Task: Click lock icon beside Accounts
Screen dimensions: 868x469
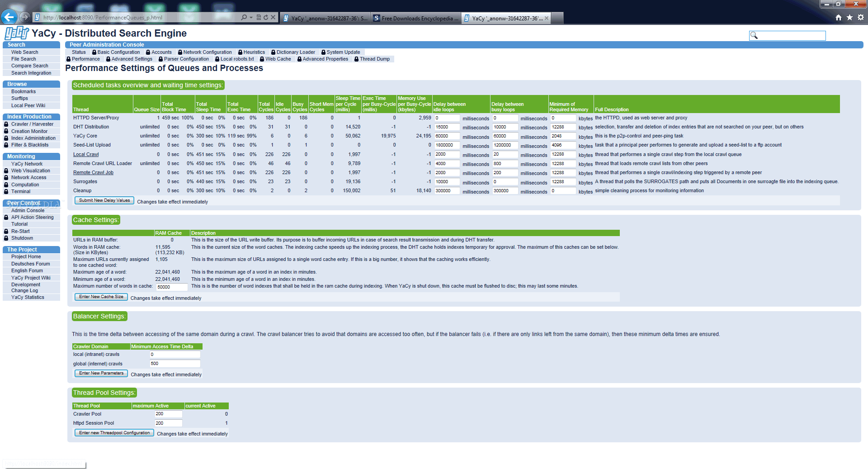Action: (148, 52)
